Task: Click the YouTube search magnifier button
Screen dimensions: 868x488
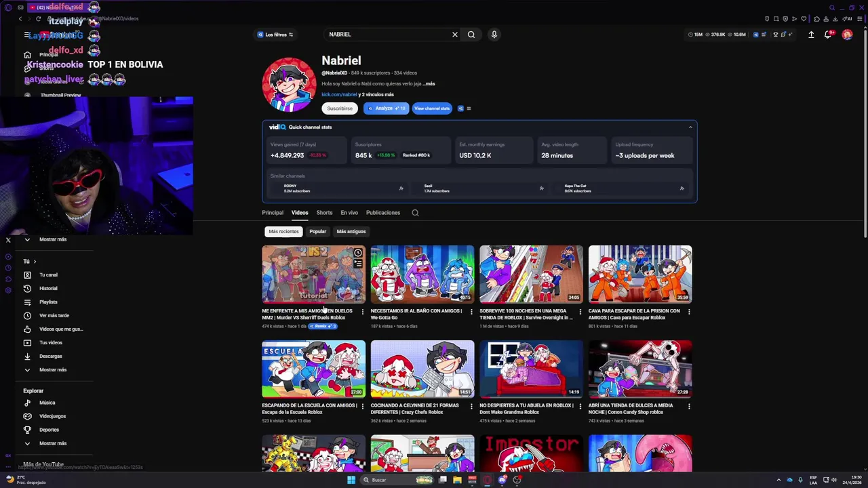Action: [x=471, y=35]
